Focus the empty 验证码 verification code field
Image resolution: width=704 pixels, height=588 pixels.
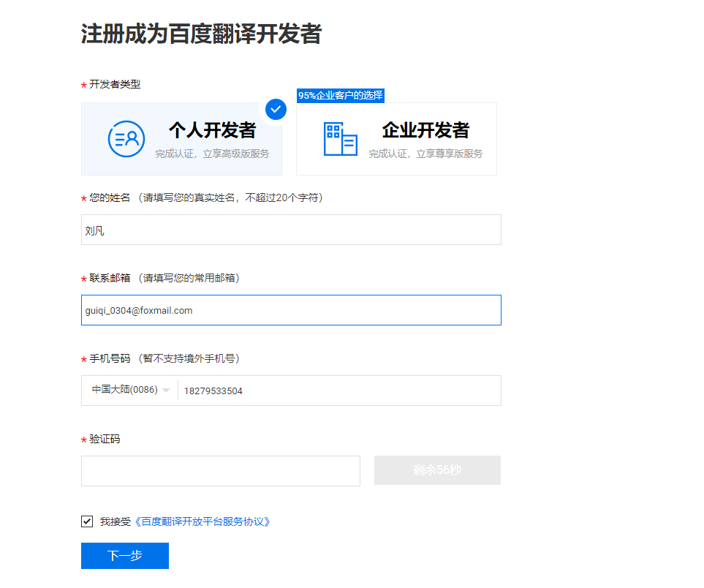(x=221, y=471)
